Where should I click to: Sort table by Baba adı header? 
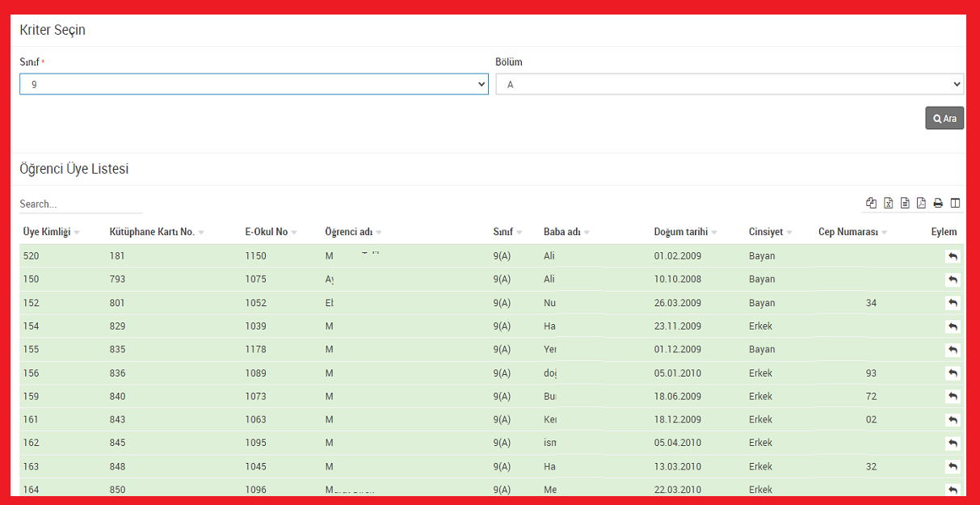click(562, 232)
